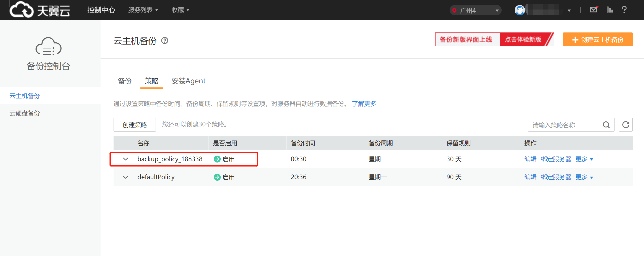
Task: Click the 90 天 retention cell
Action: tap(454, 177)
